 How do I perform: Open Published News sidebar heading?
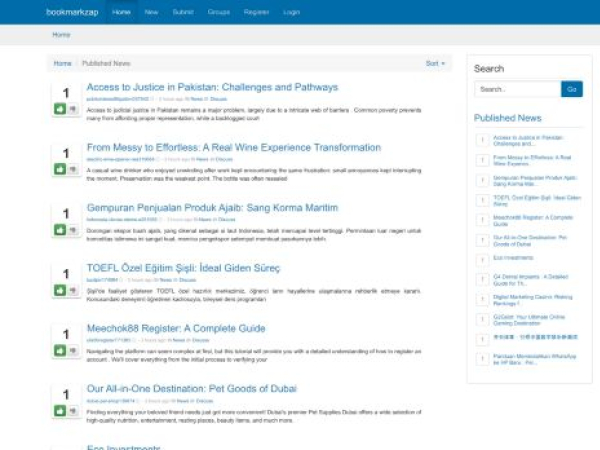click(x=507, y=118)
